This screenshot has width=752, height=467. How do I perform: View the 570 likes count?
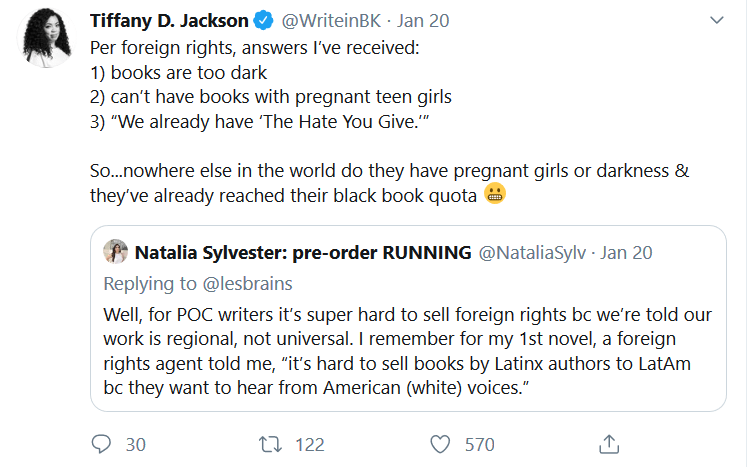pos(479,443)
